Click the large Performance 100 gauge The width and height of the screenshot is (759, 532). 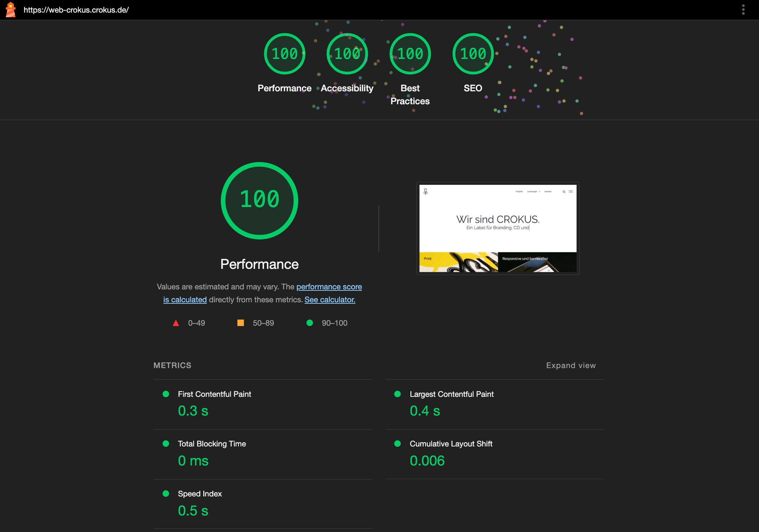[259, 201]
